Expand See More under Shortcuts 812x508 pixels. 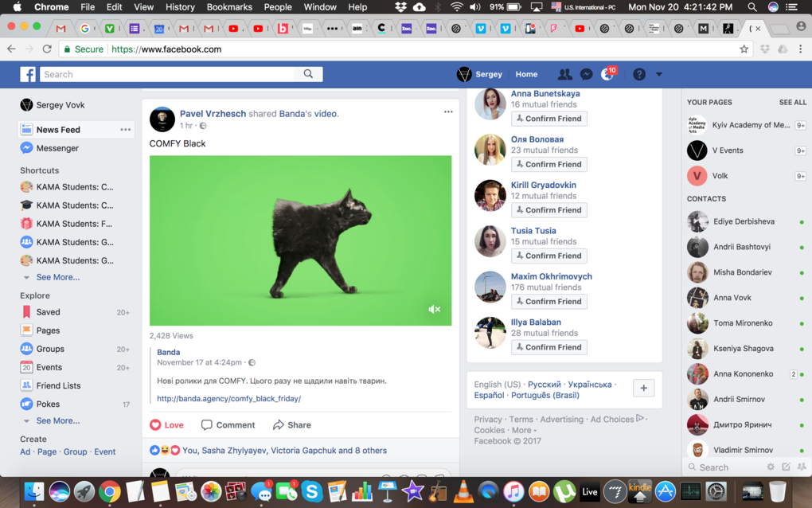[57, 277]
